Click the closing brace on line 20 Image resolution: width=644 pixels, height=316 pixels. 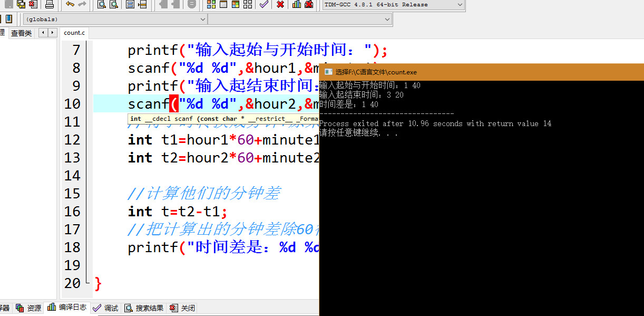pos(98,283)
